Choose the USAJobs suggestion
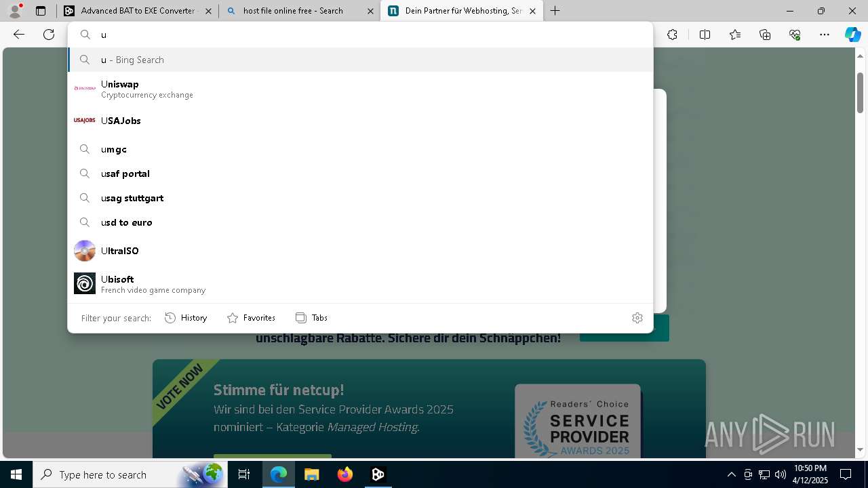The width and height of the screenshot is (868, 488). point(360,121)
